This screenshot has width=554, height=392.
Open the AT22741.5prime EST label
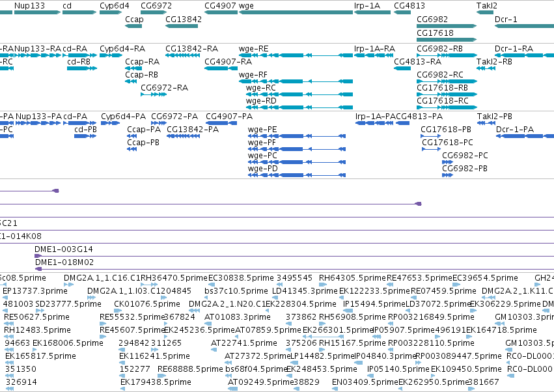pos(243,343)
